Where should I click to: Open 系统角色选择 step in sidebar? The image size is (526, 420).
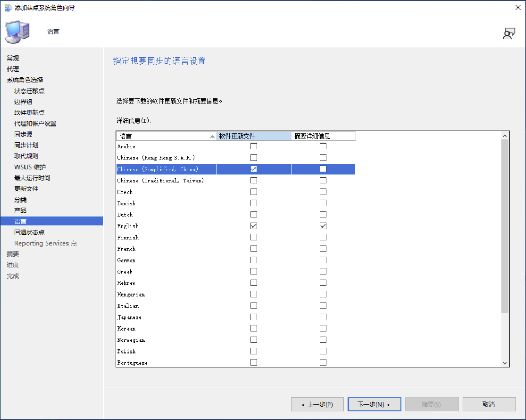[25, 80]
